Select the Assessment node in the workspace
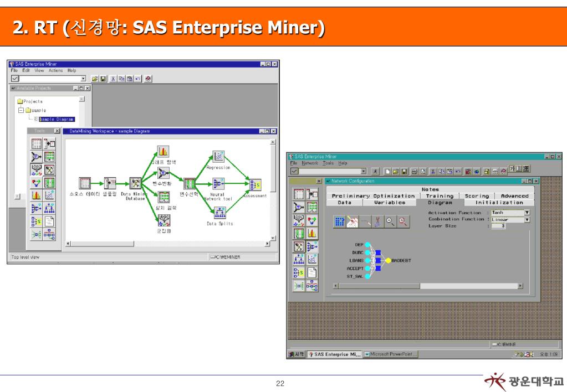Image resolution: width=567 pixels, height=392 pixels. click(x=256, y=184)
